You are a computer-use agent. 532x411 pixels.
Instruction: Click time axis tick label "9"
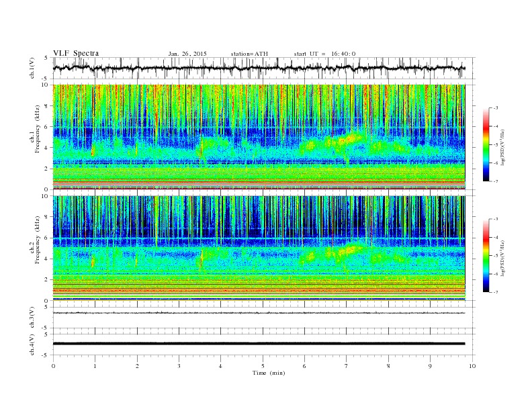tap(430, 366)
